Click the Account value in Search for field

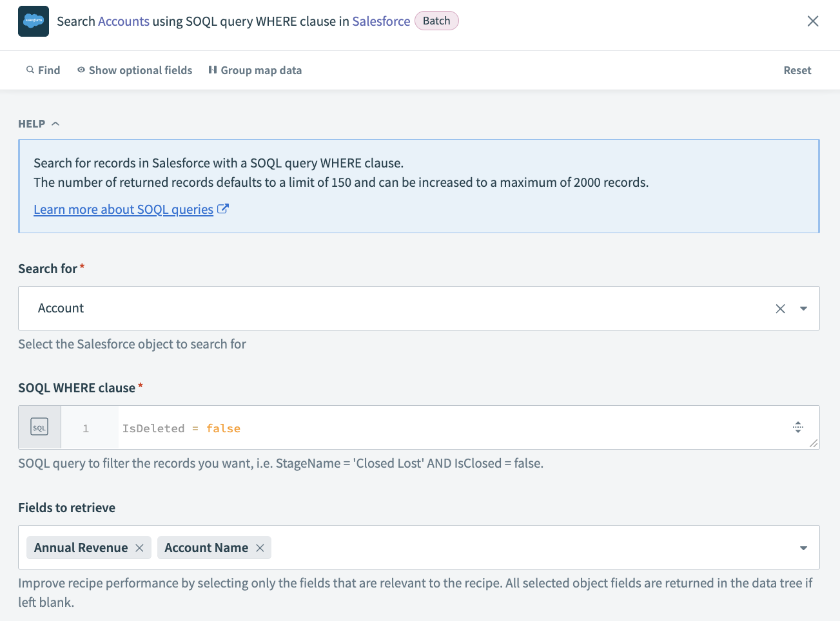pos(61,308)
